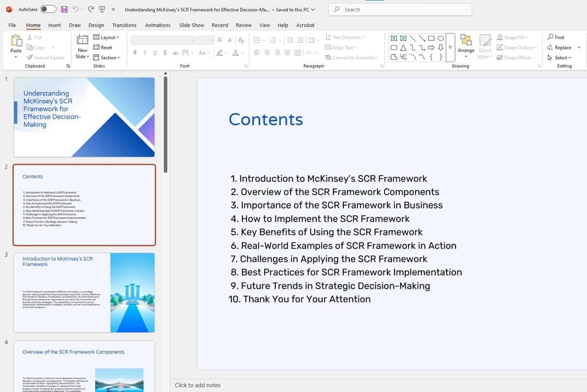Open the Find tool in the Editing group

[x=556, y=36]
